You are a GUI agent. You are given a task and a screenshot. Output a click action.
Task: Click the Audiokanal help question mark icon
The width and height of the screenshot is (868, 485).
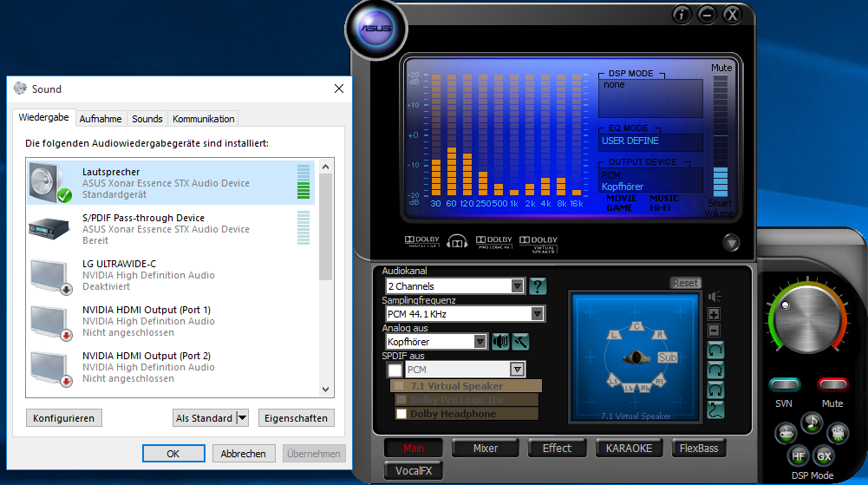[x=538, y=286]
